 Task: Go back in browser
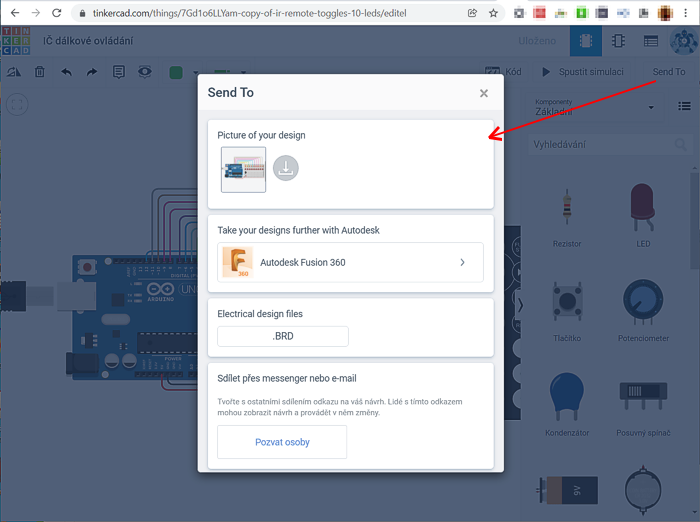click(15, 13)
